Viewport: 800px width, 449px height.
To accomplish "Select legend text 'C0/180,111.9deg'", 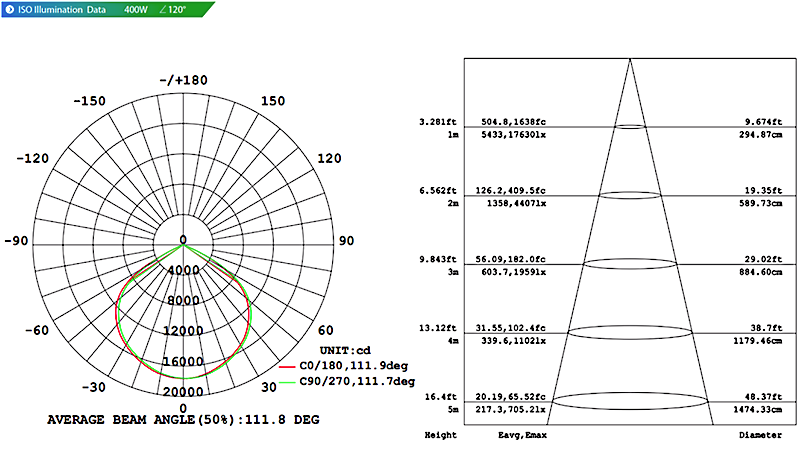I will point(354,366).
